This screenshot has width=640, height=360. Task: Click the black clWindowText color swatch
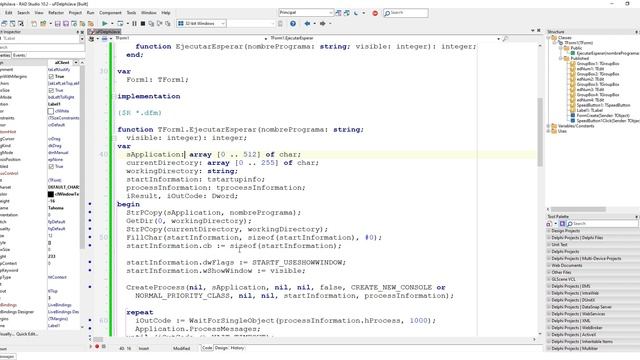(x=51, y=194)
